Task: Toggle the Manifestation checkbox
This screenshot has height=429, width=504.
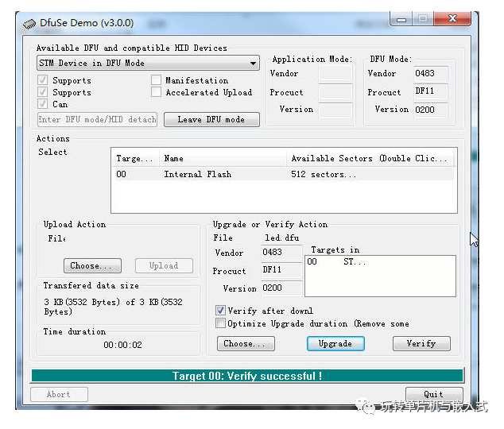Action: click(x=157, y=80)
